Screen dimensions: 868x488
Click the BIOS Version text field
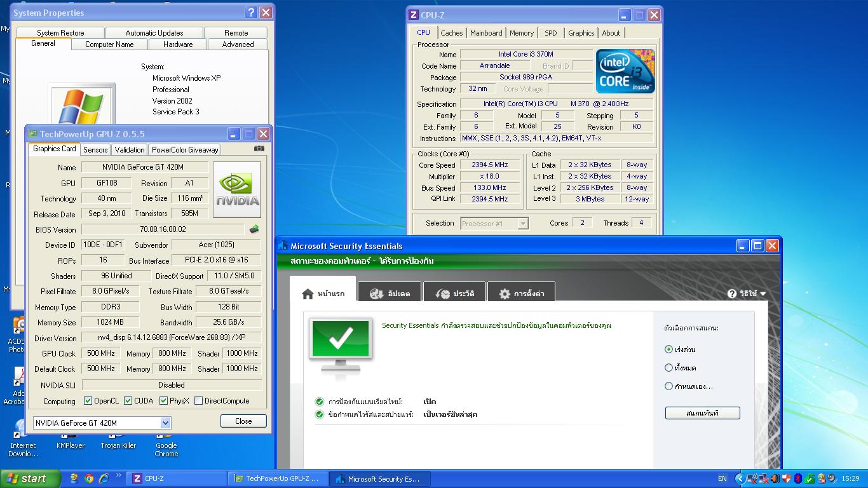click(x=163, y=229)
